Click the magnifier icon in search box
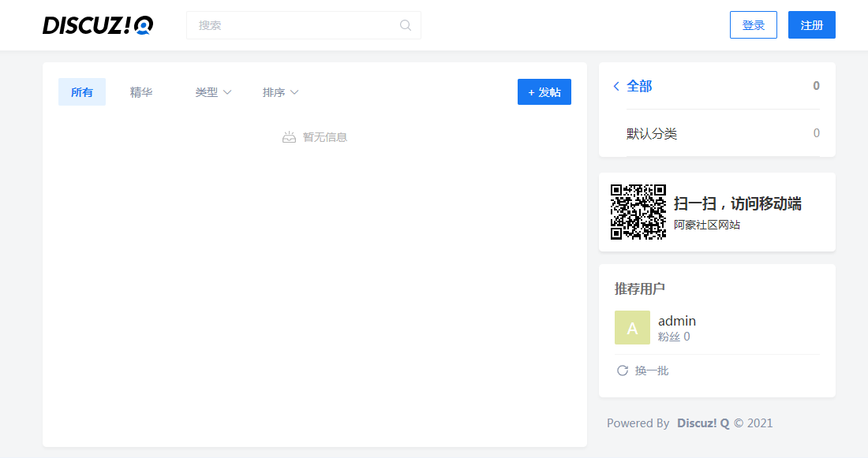868x458 pixels. point(406,25)
